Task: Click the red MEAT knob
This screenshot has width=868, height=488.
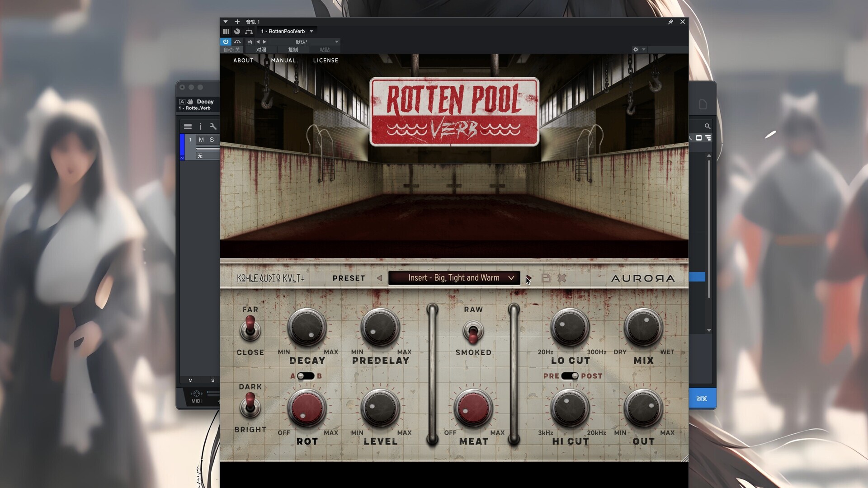Action: pos(473,408)
